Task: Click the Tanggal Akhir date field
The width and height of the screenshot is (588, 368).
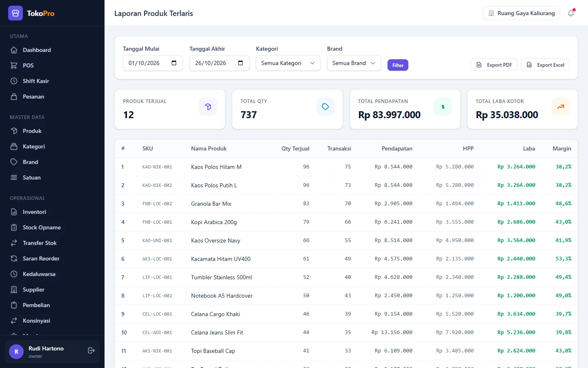Action: click(x=219, y=63)
